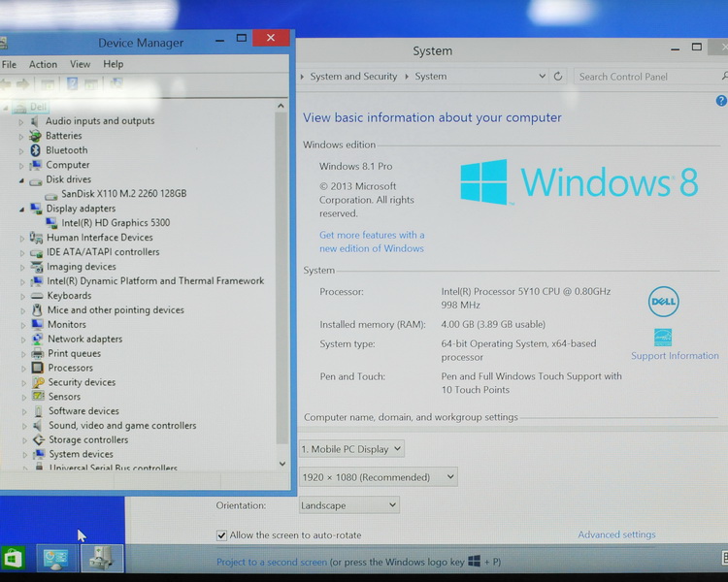This screenshot has width=728, height=582.
Task: Click Get more features with a new edition link
Action: tap(372, 242)
